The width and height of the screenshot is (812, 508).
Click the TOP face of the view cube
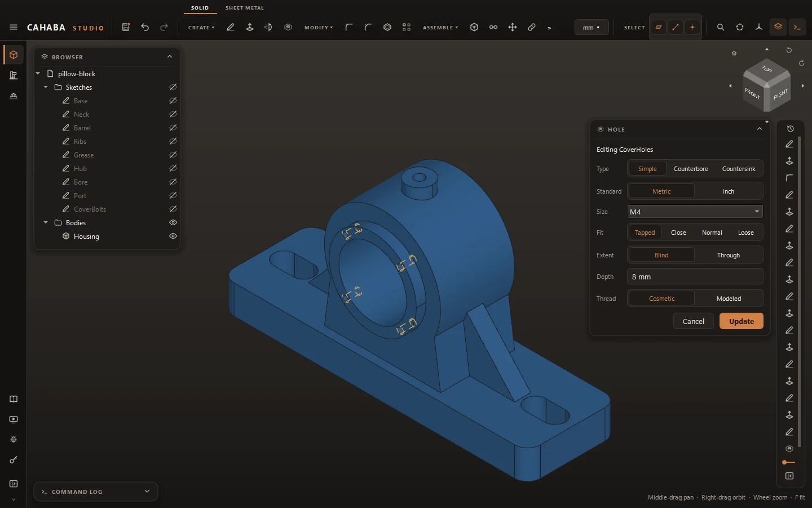[x=767, y=69]
